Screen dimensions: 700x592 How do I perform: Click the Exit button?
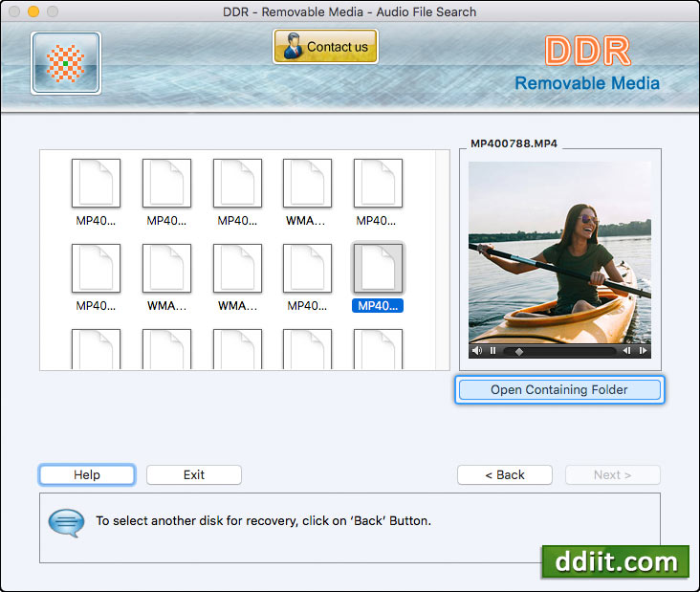point(194,474)
